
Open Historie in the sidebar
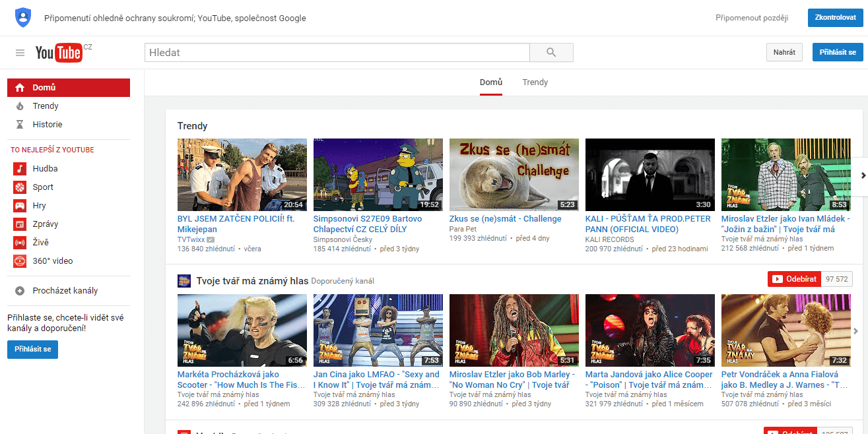pyautogui.click(x=69, y=125)
